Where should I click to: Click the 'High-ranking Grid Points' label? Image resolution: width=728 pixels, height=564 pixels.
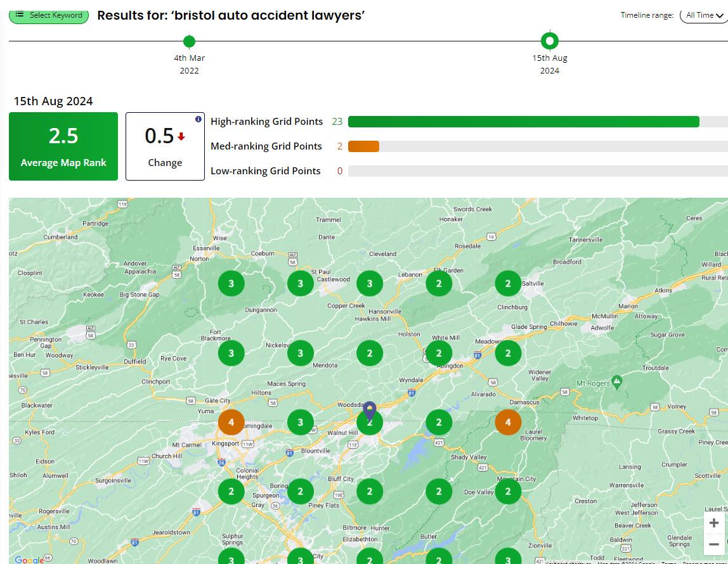point(266,122)
